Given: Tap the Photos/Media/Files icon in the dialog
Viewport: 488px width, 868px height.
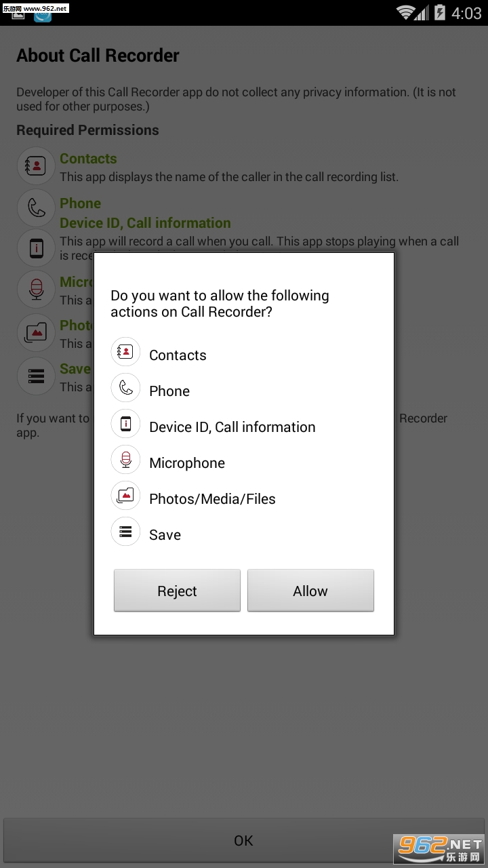Looking at the screenshot, I should [125, 496].
